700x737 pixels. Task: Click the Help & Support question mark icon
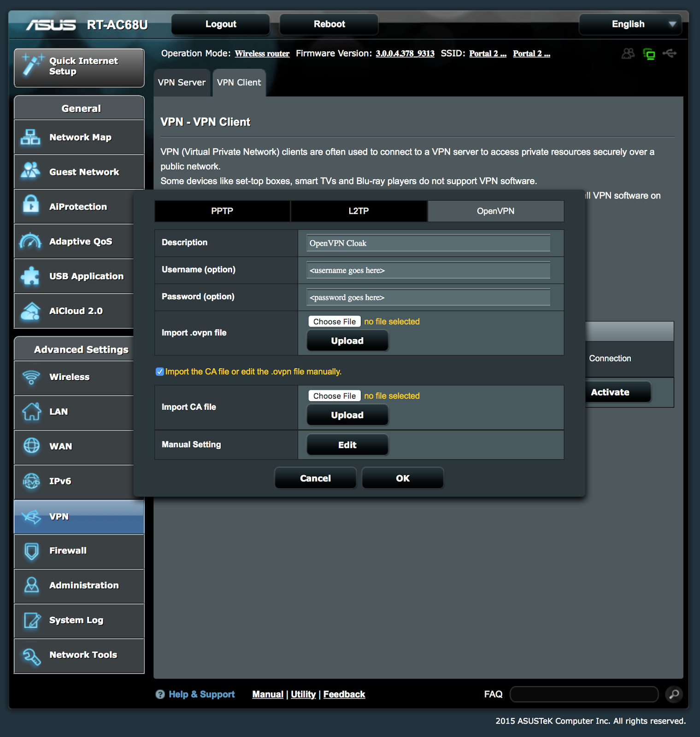160,694
